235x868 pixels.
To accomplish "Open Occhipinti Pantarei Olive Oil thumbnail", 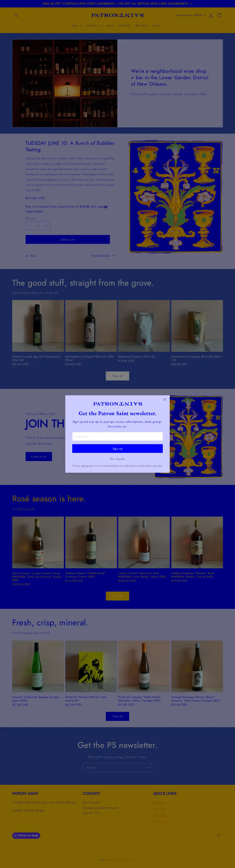I will point(144,326).
